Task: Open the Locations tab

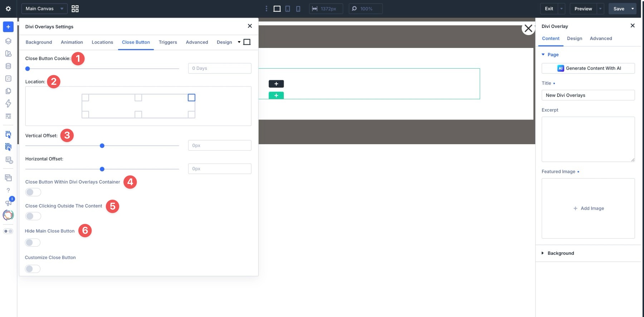Action: [102, 42]
